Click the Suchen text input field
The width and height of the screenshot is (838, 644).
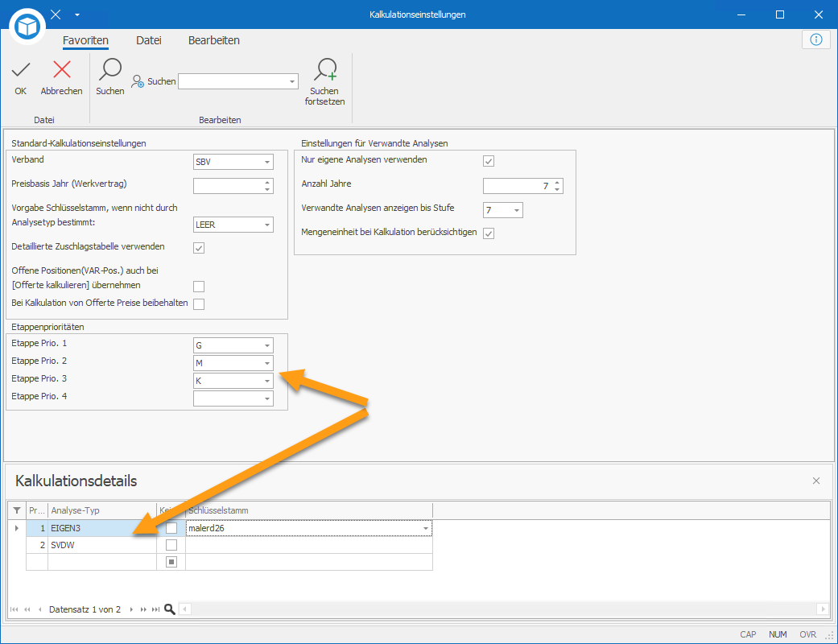[x=233, y=82]
